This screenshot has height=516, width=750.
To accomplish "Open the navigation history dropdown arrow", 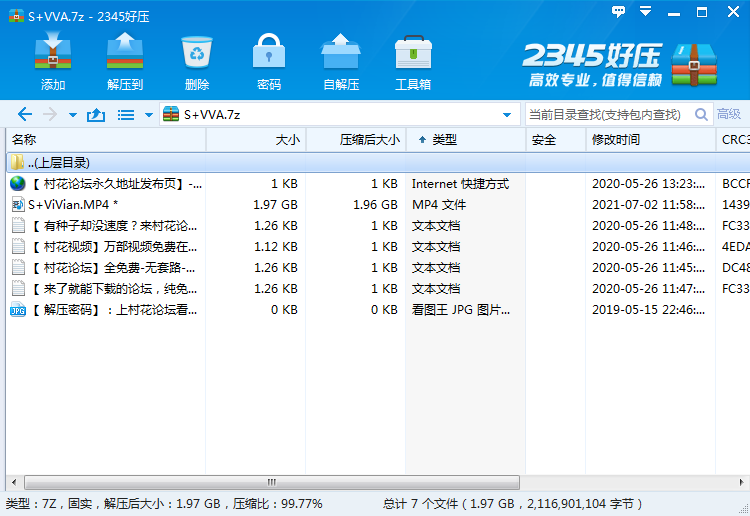I will click(72, 115).
